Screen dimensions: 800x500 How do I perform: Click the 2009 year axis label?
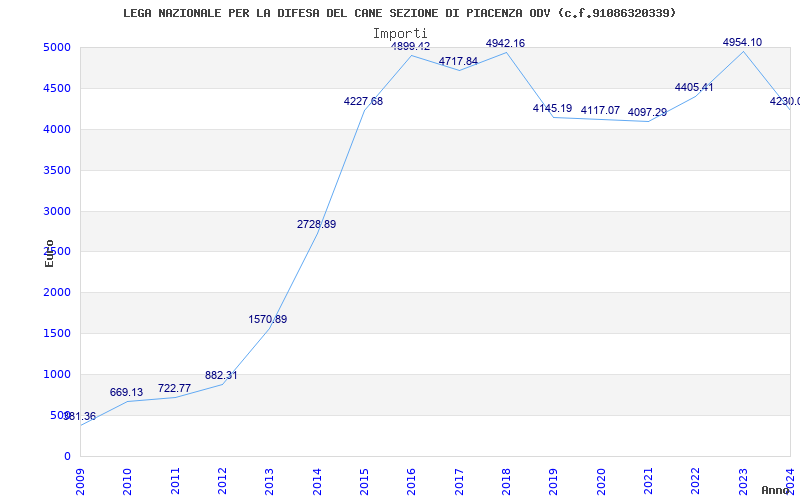pyautogui.click(x=81, y=482)
